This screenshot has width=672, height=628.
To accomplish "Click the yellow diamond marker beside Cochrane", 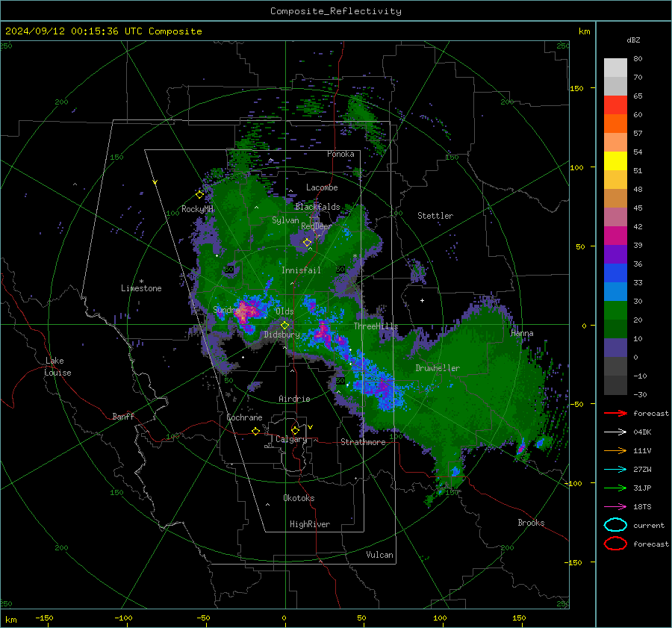I will tap(256, 432).
